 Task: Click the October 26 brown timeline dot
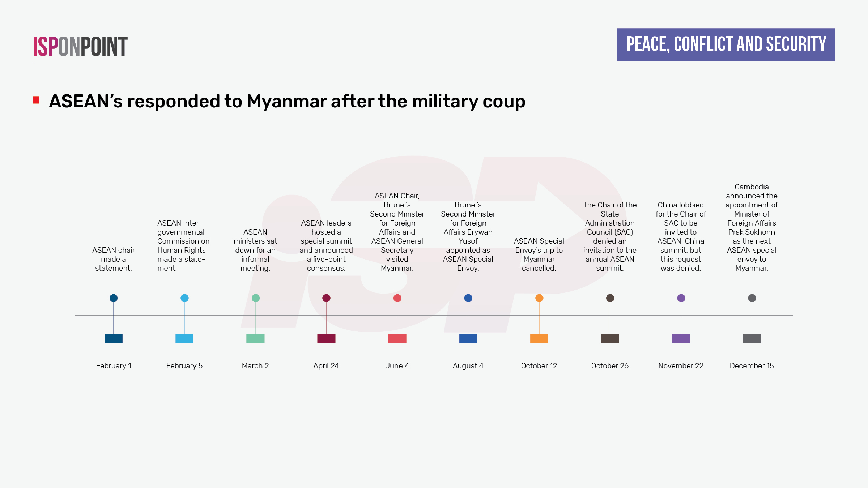tap(610, 298)
